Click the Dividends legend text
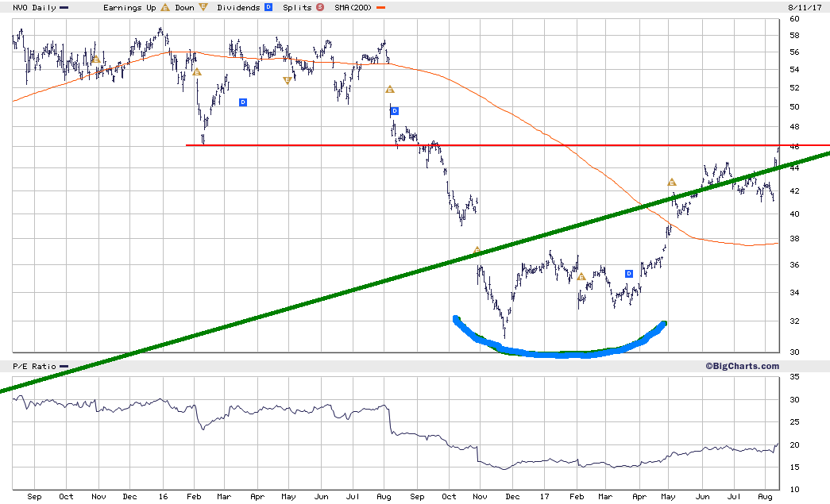The height and width of the screenshot is (504, 830). [x=239, y=7]
